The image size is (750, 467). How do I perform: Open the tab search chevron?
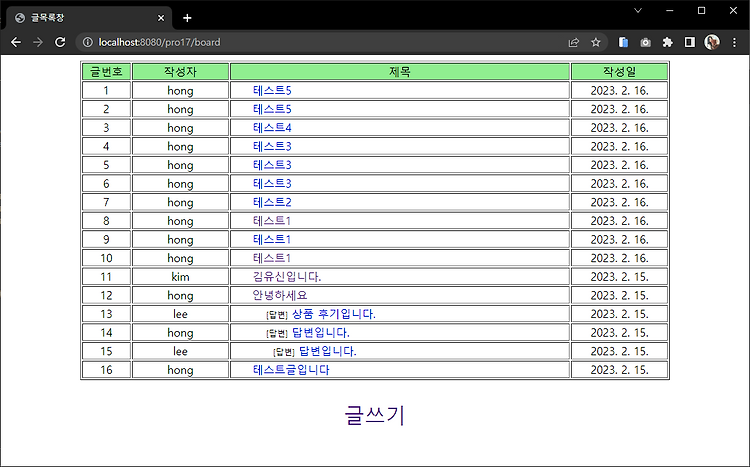(638, 11)
